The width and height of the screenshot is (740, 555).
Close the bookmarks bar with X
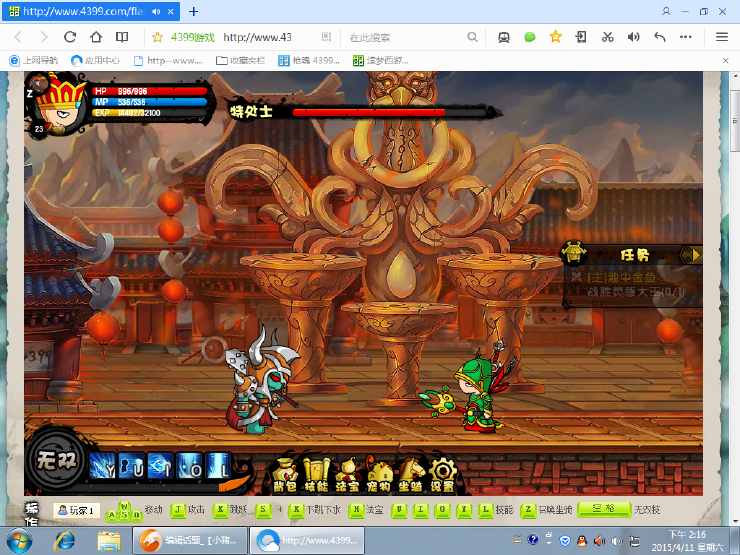coord(725,60)
